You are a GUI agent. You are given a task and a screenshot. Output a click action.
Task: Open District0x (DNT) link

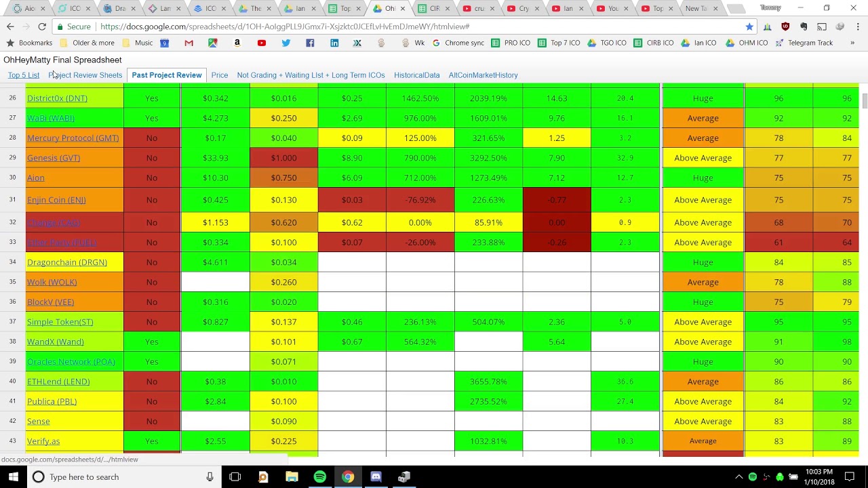(57, 98)
